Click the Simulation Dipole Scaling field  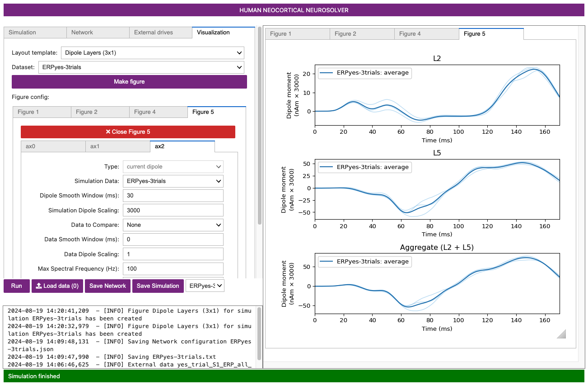click(173, 211)
